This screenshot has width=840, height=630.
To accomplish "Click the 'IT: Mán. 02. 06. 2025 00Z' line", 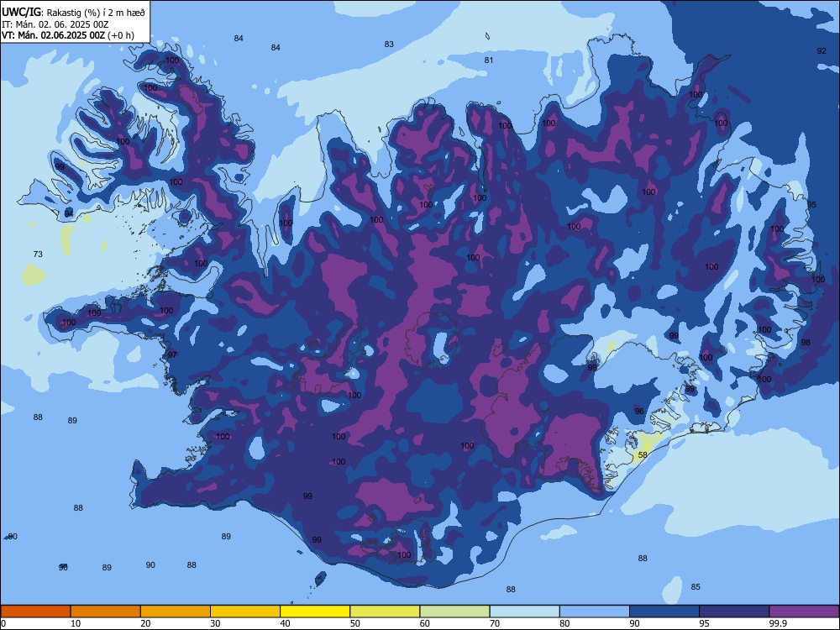I will pos(55,24).
